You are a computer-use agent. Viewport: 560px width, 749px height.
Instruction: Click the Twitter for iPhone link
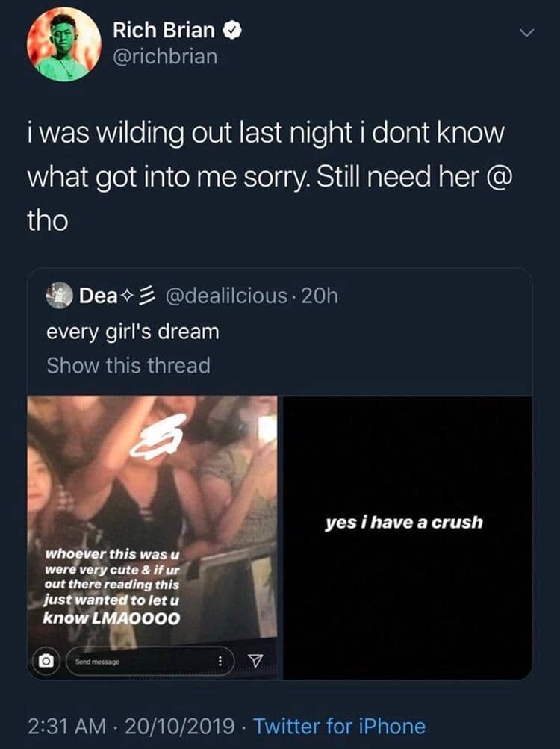[x=339, y=726]
